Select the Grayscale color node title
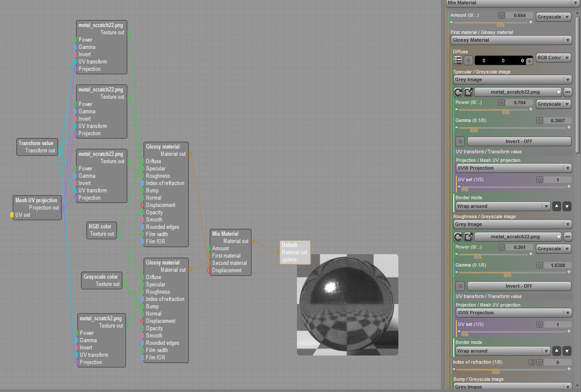This screenshot has width=581, height=392. pos(101,277)
